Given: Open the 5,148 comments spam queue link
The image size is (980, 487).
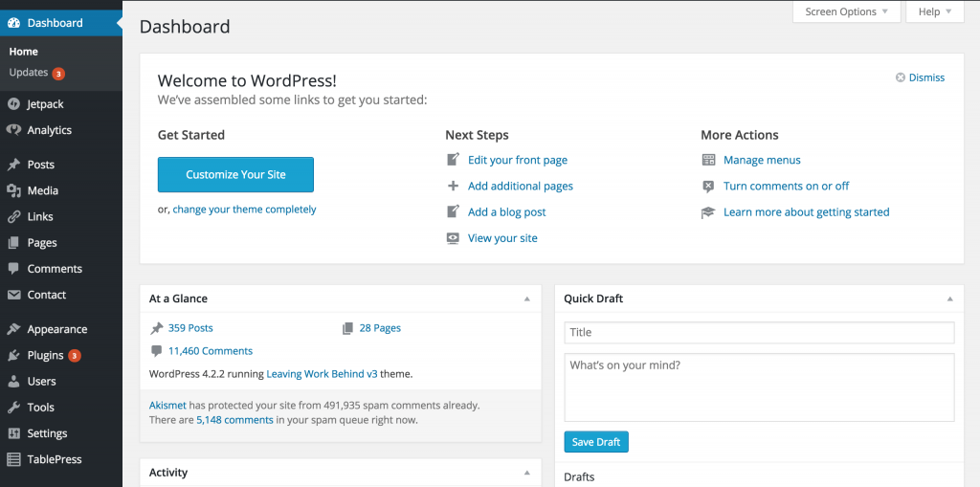Looking at the screenshot, I should pos(235,420).
